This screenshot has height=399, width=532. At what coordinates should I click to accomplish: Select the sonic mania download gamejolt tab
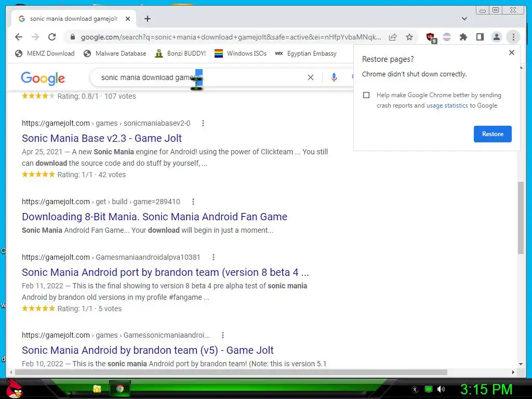point(73,19)
